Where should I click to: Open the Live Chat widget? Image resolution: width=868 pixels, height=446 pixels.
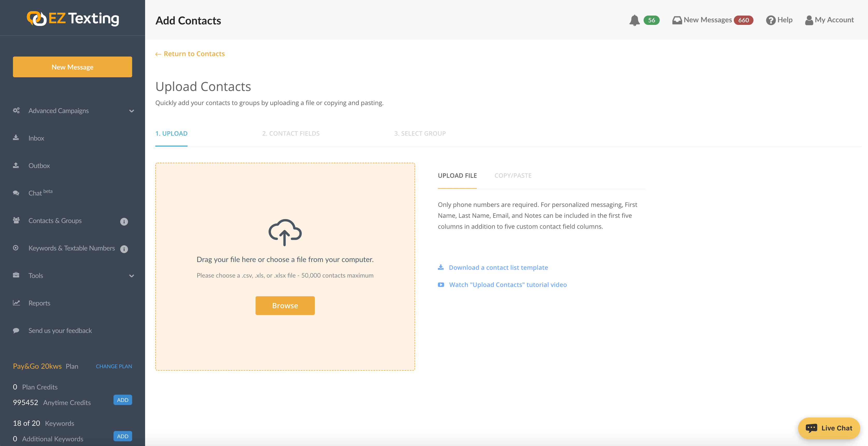829,428
